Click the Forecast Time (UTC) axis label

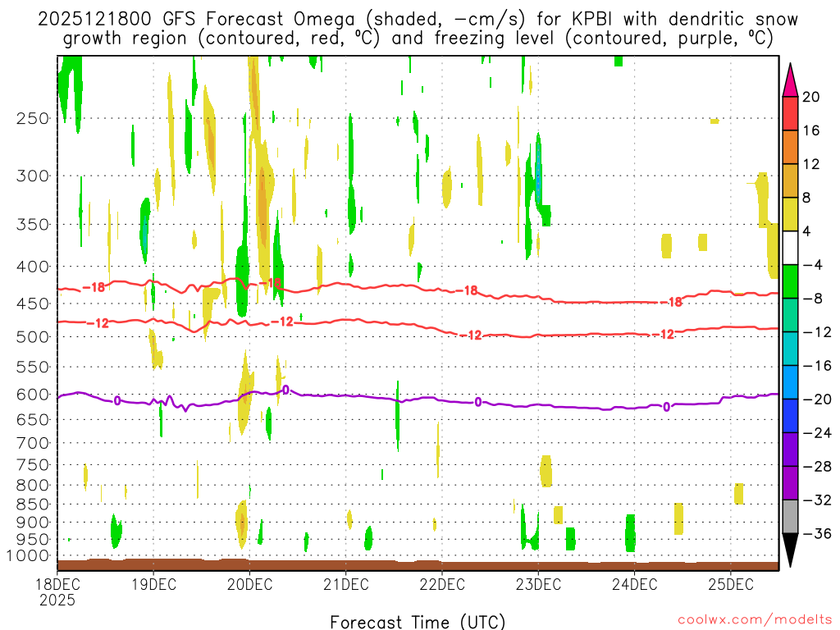(418, 622)
